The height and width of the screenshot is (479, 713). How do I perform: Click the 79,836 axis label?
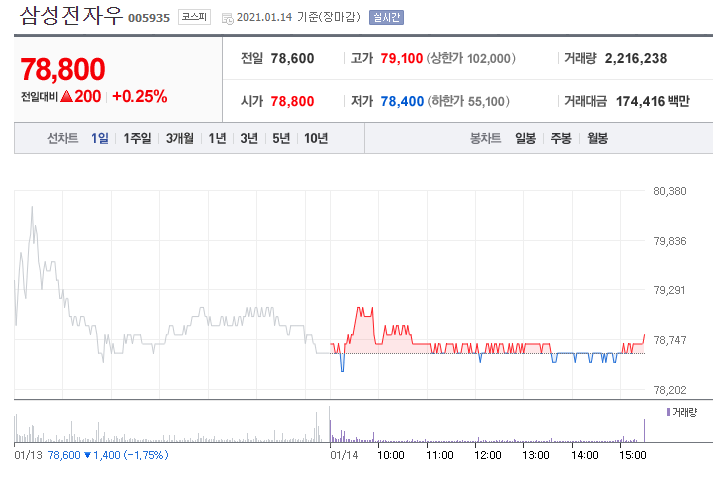(669, 241)
